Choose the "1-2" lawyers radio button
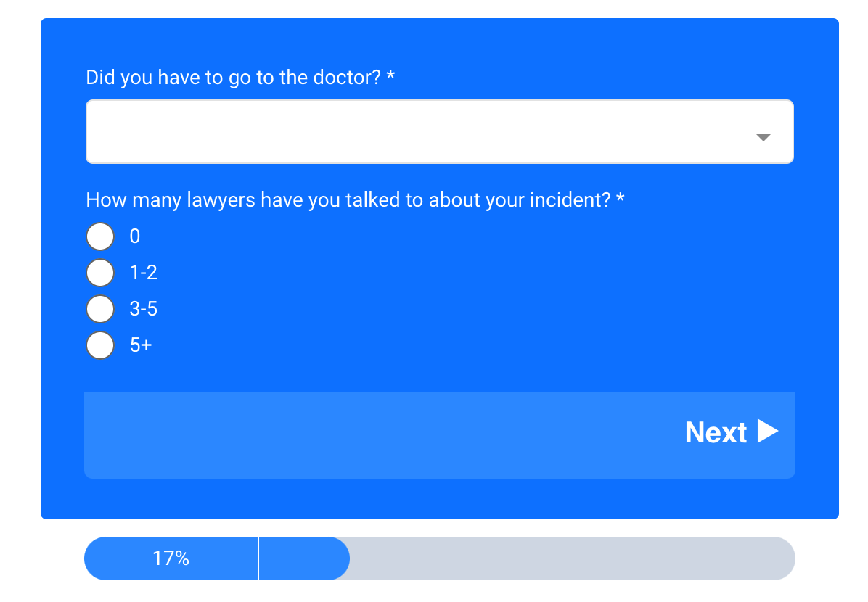The width and height of the screenshot is (868, 602). (100, 273)
